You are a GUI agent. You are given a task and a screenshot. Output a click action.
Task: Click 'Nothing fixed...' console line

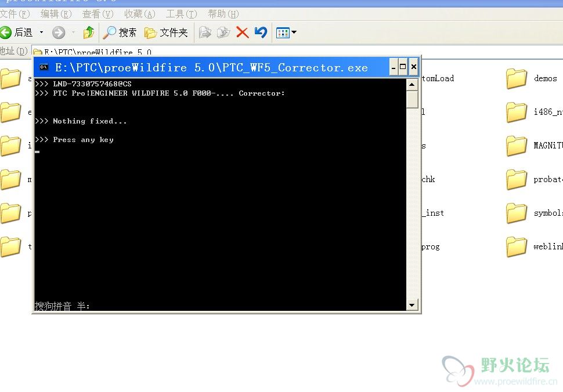point(81,121)
